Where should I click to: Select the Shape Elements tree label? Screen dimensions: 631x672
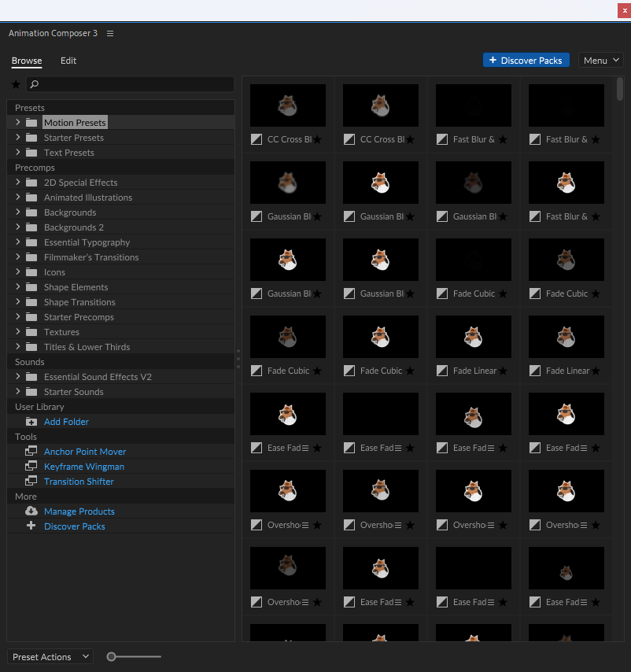click(76, 287)
